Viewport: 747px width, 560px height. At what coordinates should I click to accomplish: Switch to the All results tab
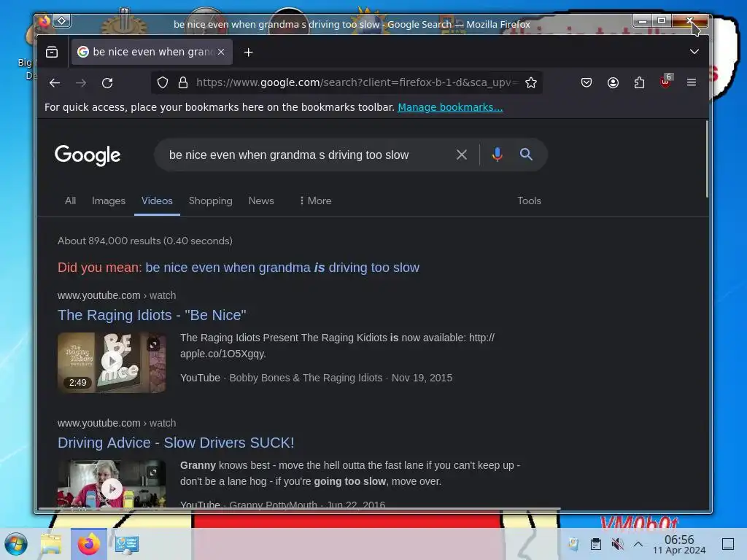point(71,201)
